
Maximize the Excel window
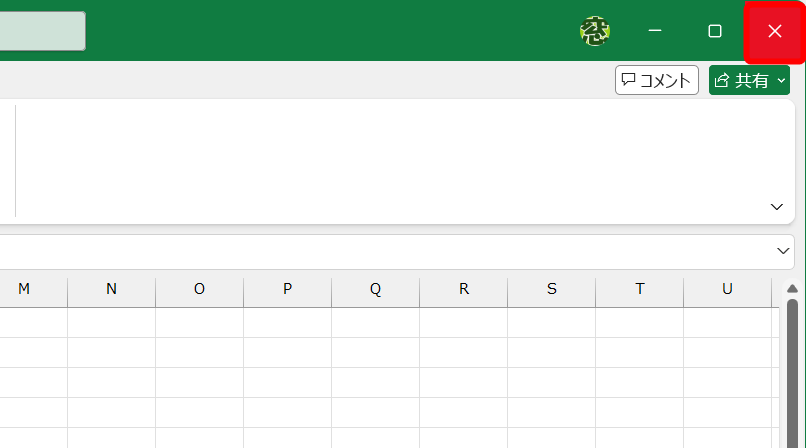click(x=715, y=31)
